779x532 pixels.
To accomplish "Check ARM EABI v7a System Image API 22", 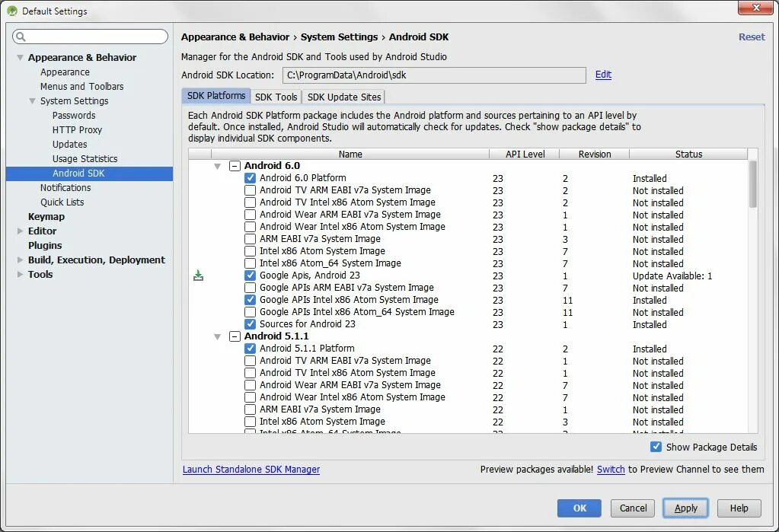I will [x=251, y=409].
